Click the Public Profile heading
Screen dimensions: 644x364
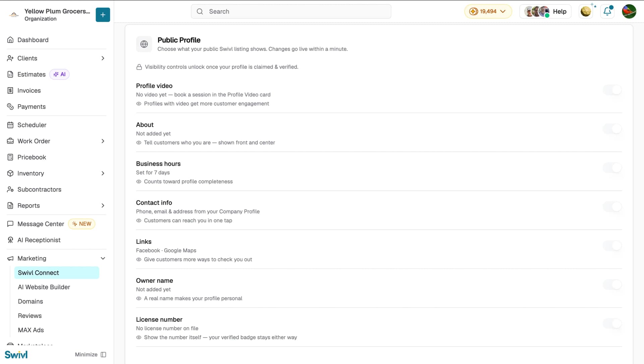[x=179, y=40]
